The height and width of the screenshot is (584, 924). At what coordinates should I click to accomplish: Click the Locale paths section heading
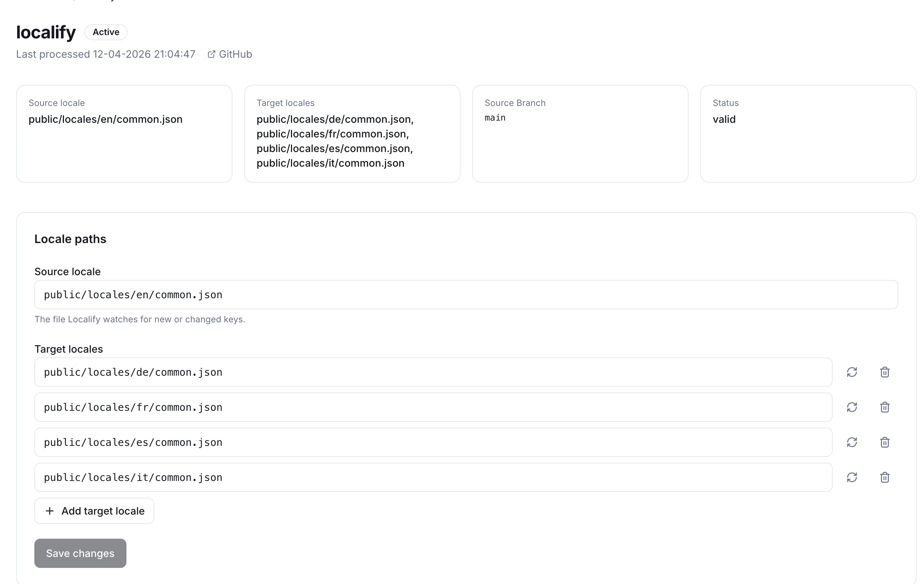coord(70,239)
